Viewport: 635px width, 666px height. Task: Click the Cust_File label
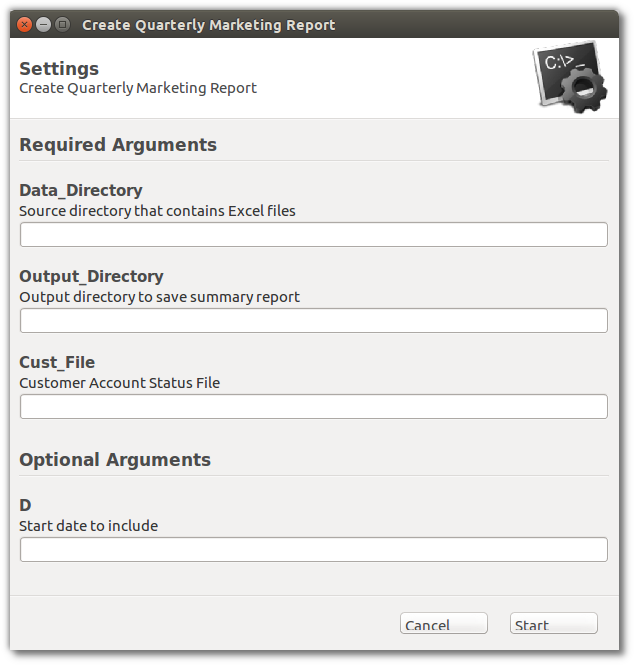coord(57,362)
